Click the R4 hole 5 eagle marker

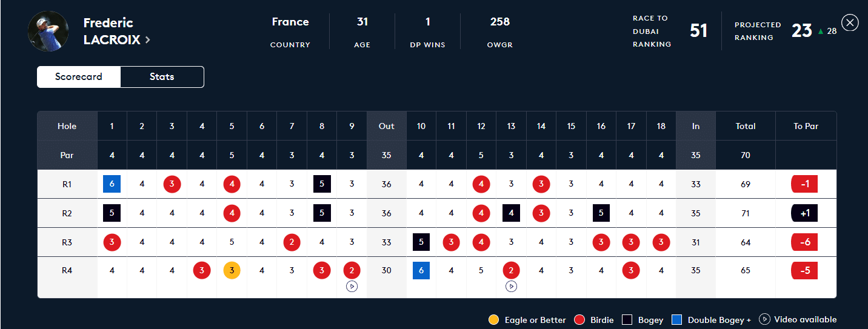click(232, 271)
